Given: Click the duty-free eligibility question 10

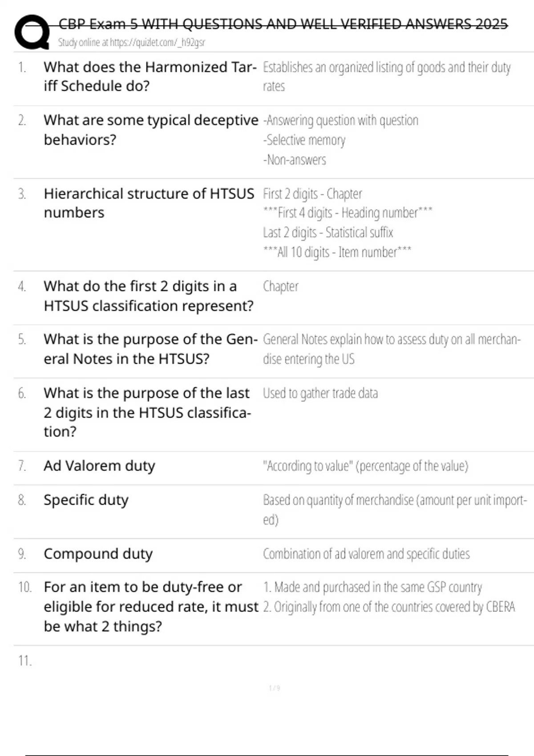Looking at the screenshot, I should point(151,607).
